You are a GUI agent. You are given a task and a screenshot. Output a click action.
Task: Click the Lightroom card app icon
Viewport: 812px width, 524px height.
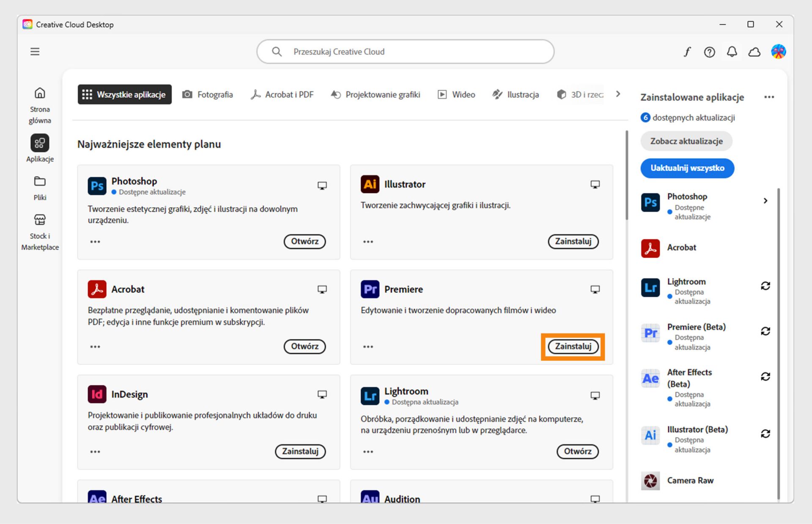370,396
